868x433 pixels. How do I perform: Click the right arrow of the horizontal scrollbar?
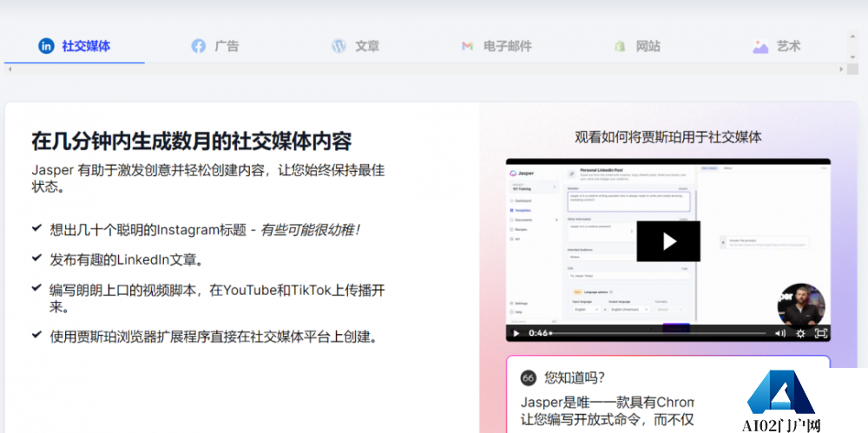pos(841,69)
